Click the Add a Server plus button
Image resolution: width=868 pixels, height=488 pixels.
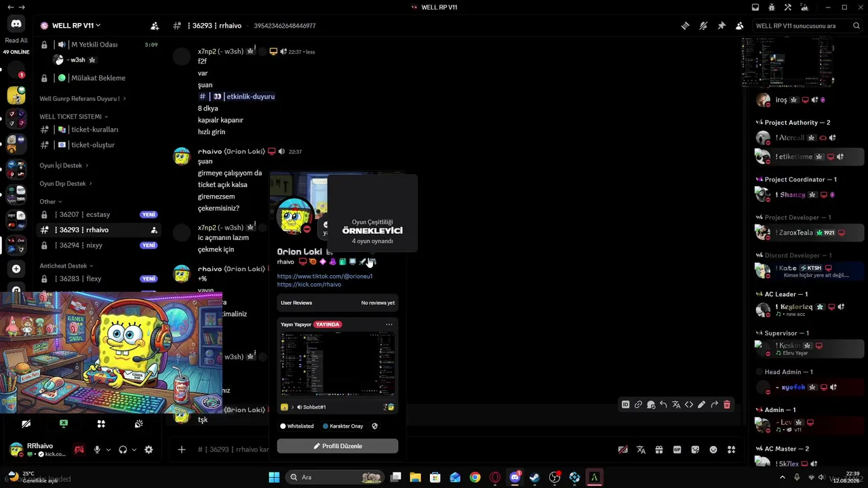coord(16,269)
